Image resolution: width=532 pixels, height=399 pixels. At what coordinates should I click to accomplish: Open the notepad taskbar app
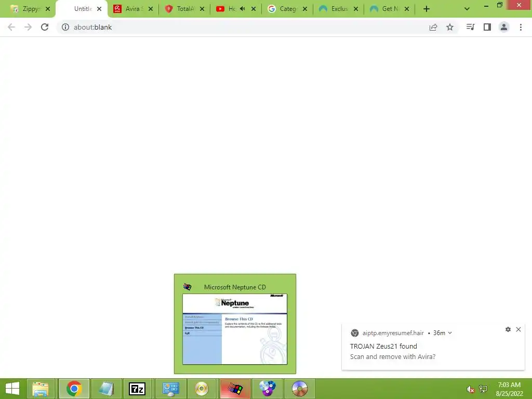tap(106, 389)
